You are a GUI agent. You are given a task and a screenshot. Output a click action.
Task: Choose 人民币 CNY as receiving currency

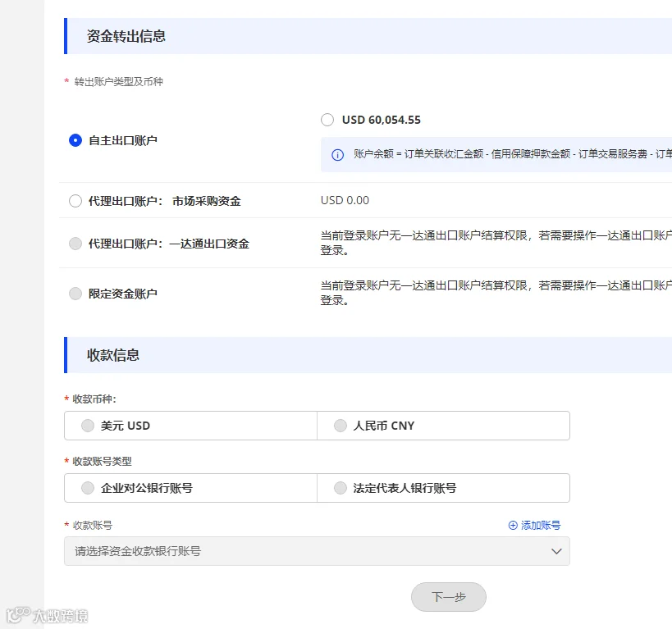(444, 426)
